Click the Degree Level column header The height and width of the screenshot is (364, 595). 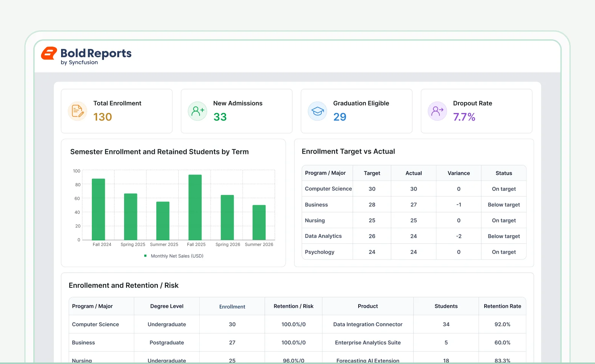167,306
